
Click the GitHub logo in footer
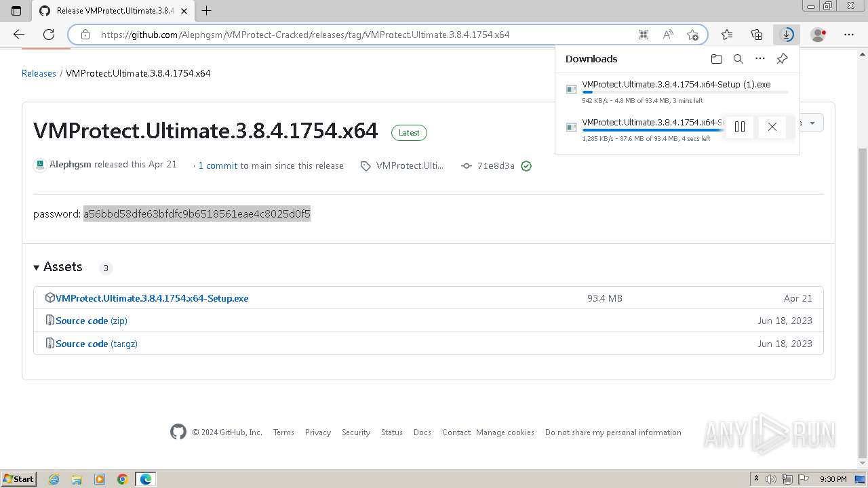178,432
